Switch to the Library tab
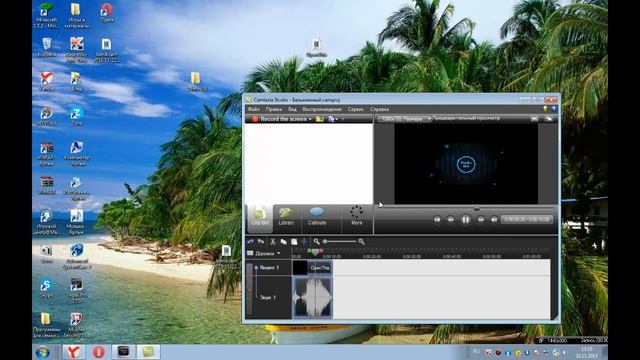This screenshot has height=360, width=640. pos(286,217)
